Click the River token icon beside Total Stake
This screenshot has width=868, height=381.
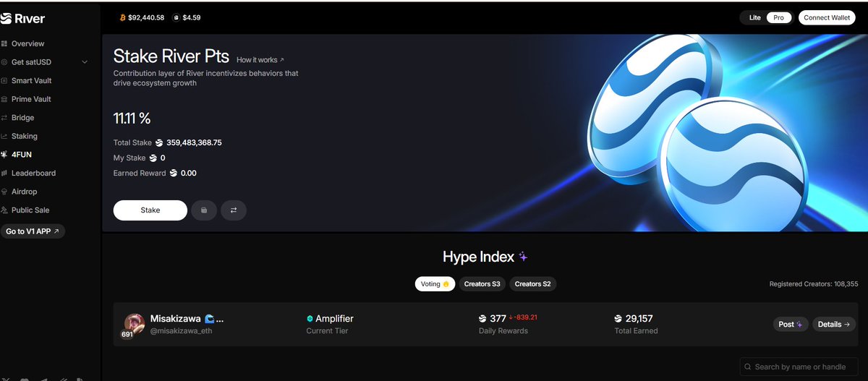[x=159, y=142]
